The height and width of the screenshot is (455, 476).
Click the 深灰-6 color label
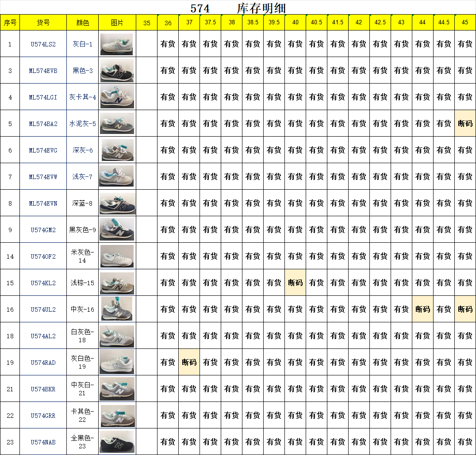[83, 150]
